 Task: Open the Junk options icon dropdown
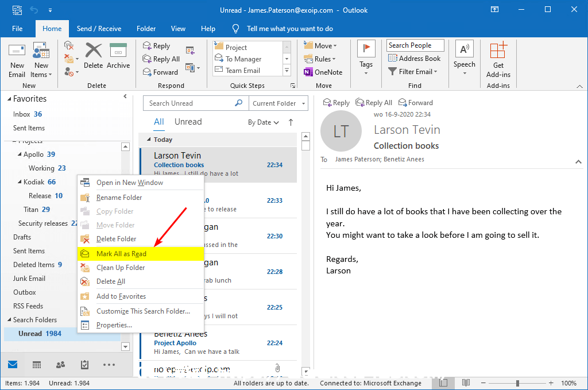pyautogui.click(x=71, y=71)
